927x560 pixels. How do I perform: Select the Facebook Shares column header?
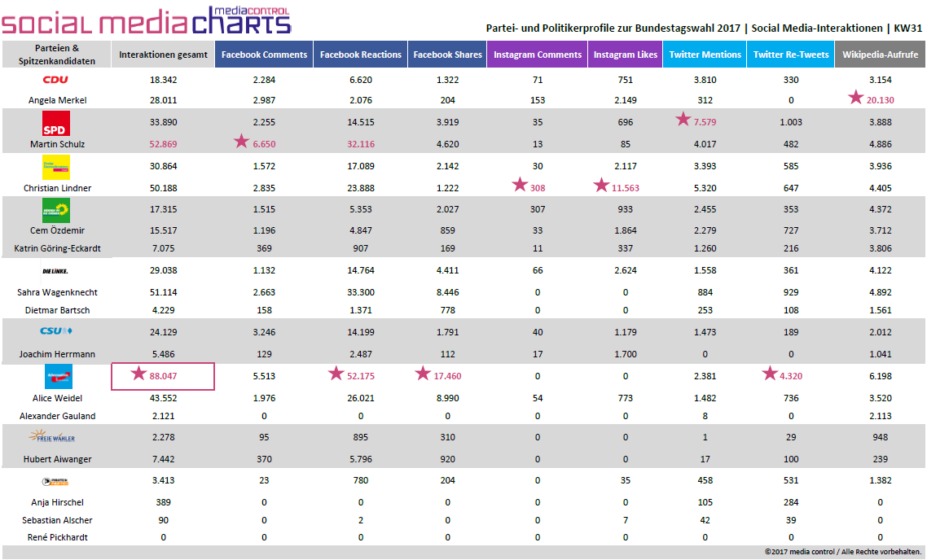447,55
